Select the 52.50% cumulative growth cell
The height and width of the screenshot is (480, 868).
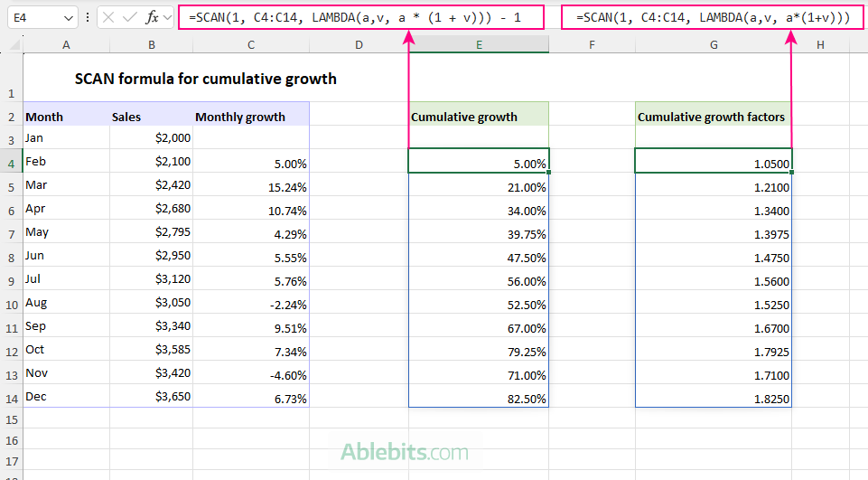click(x=479, y=302)
